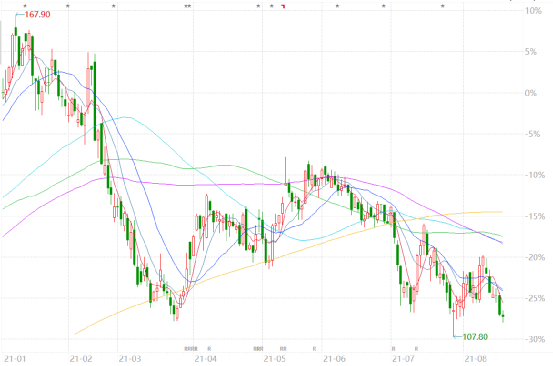Click the 5% axis label
The width and height of the screenshot is (553, 366).
click(531, 52)
